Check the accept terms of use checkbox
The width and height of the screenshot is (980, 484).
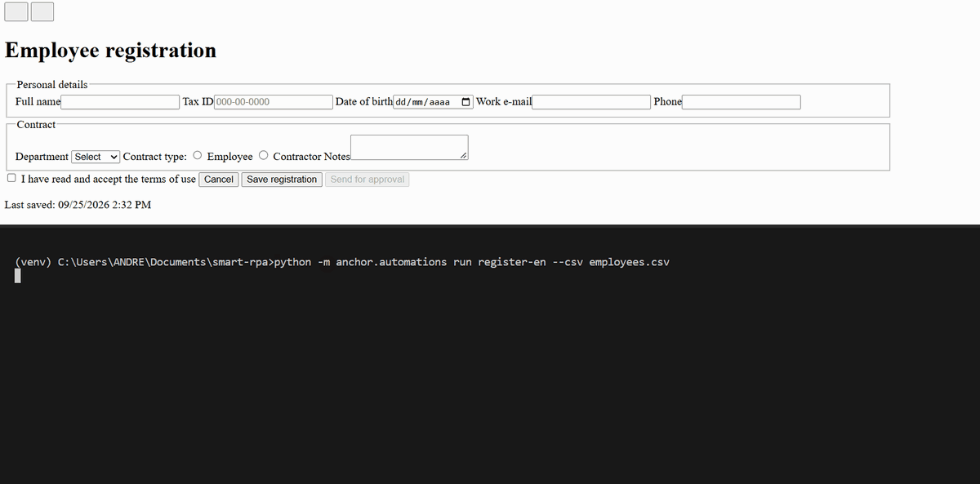pos(11,178)
